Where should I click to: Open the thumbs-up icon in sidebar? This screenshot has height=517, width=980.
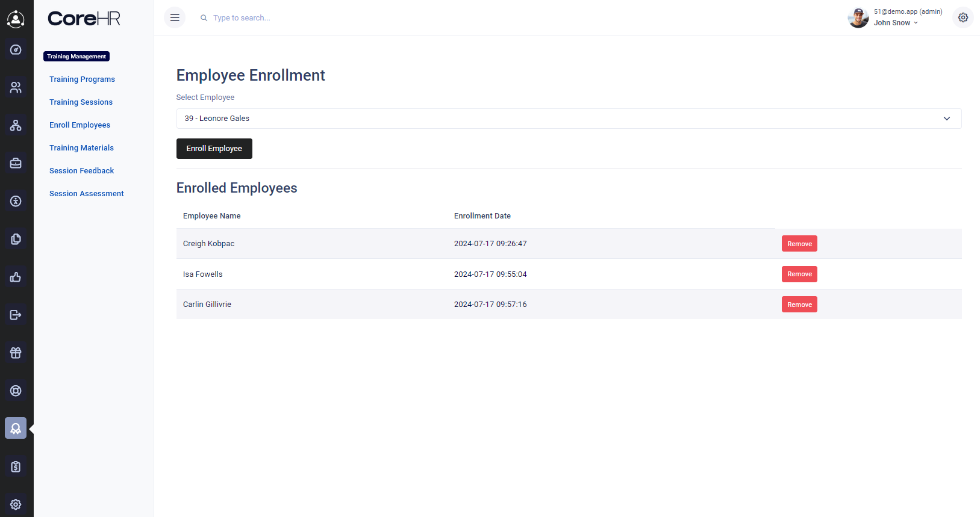(x=16, y=277)
